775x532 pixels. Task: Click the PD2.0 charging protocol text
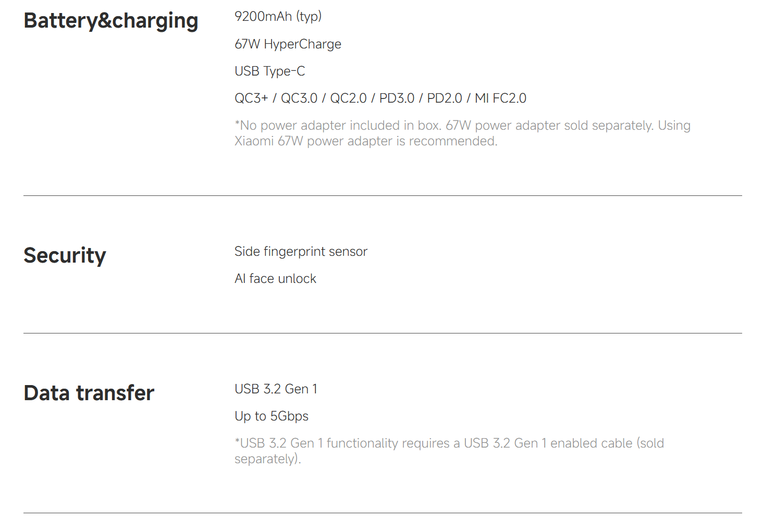point(445,98)
